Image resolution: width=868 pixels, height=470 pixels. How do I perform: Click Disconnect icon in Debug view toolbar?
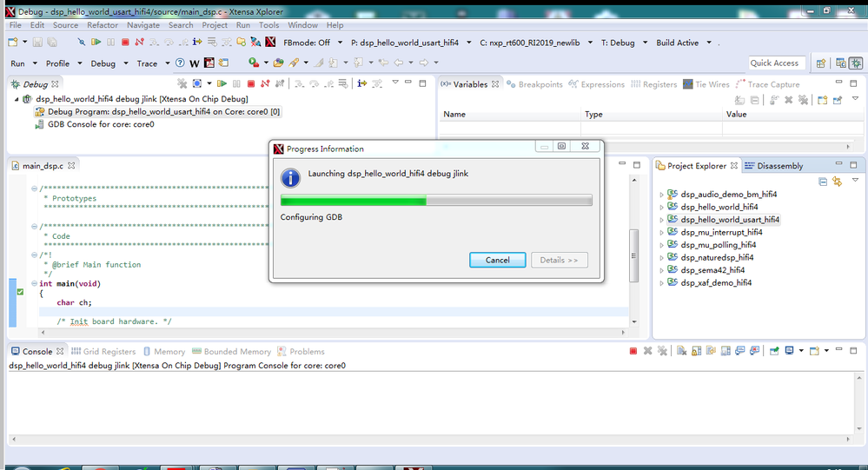265,83
